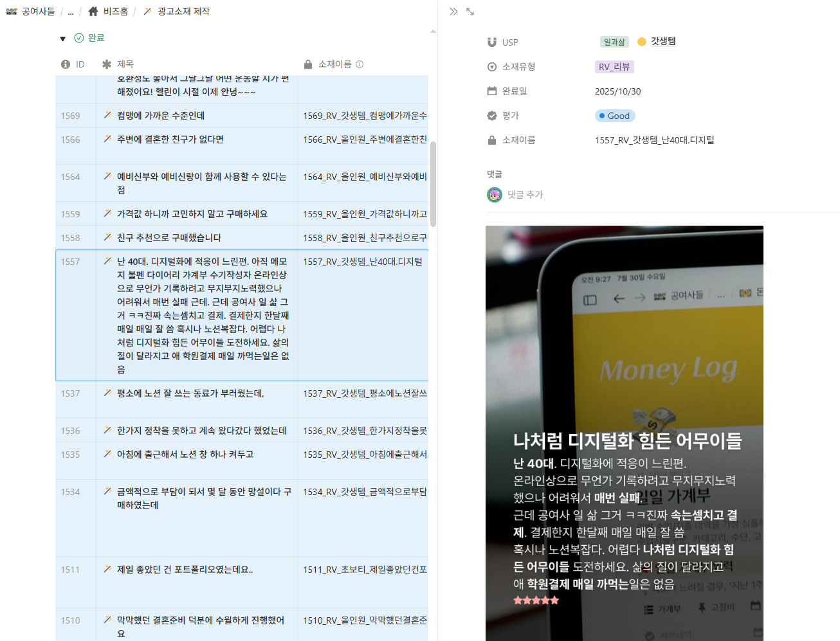This screenshot has height=641, width=840.
Task: Click the wand icon of row 1510
Action: click(107, 620)
